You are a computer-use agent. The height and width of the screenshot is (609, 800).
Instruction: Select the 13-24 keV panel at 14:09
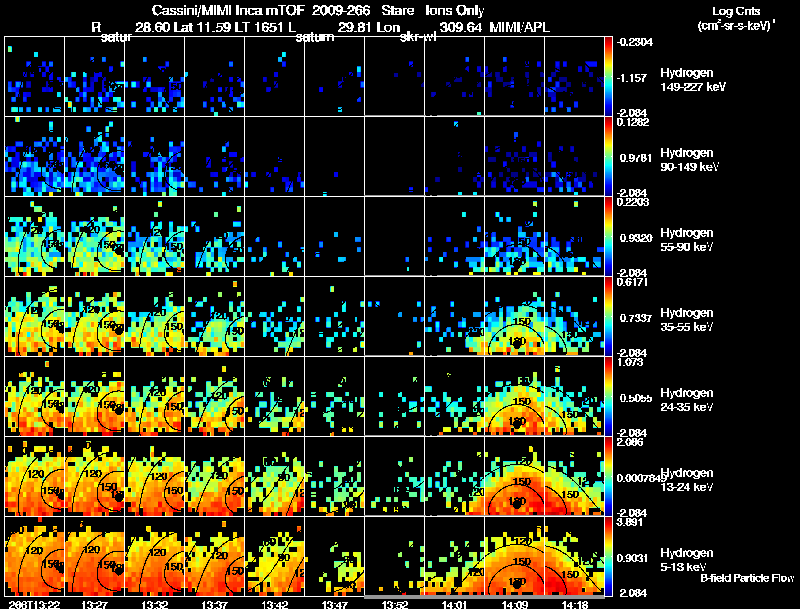coord(514,476)
